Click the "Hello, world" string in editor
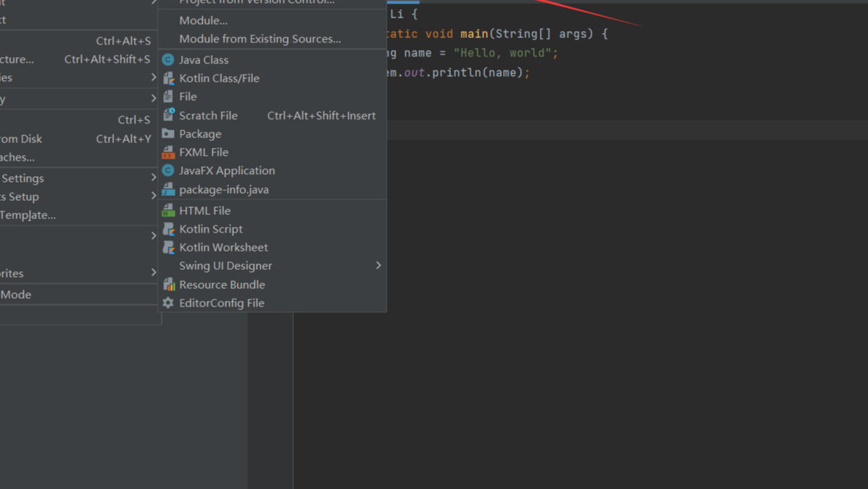 point(502,53)
